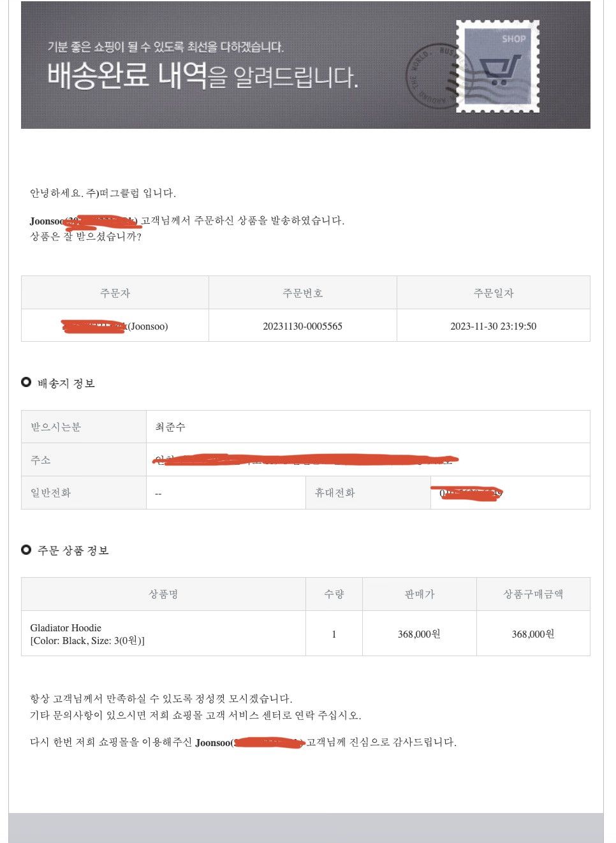Image resolution: width=616 pixels, height=843 pixels.
Task: Click the 상품구매금액 header cell
Action: [x=533, y=594]
